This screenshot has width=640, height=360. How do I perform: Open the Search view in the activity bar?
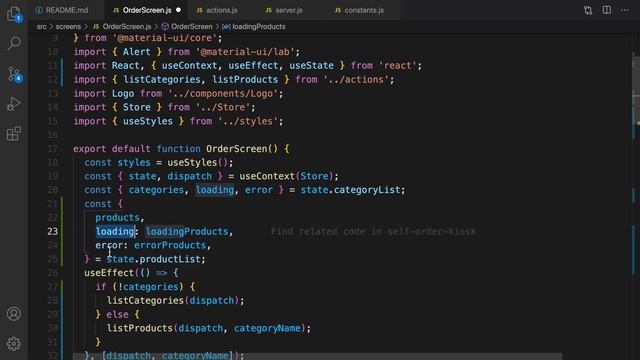(x=14, y=43)
